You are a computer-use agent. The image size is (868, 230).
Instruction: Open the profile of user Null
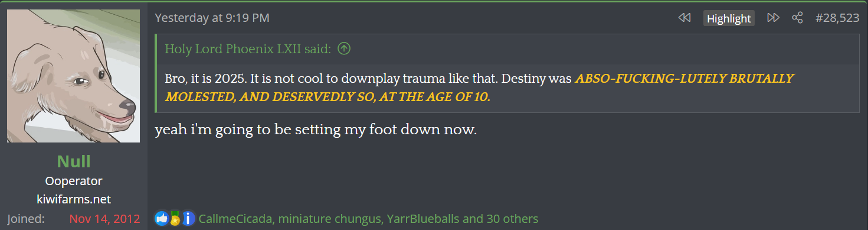(x=74, y=161)
